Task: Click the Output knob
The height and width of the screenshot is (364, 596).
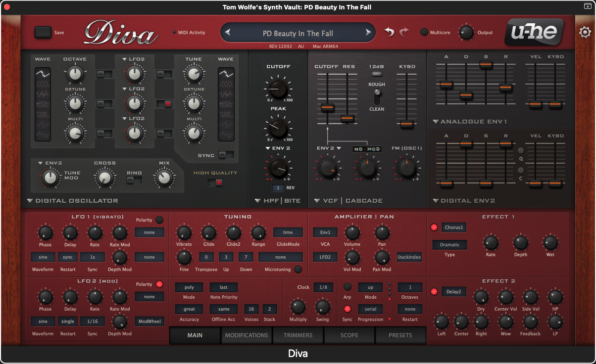Action: (x=466, y=33)
